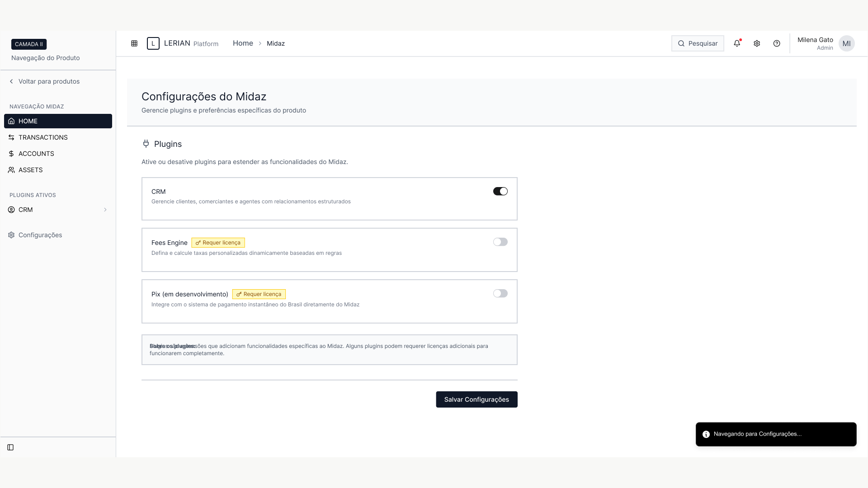Open the apps grid icon

(x=134, y=43)
